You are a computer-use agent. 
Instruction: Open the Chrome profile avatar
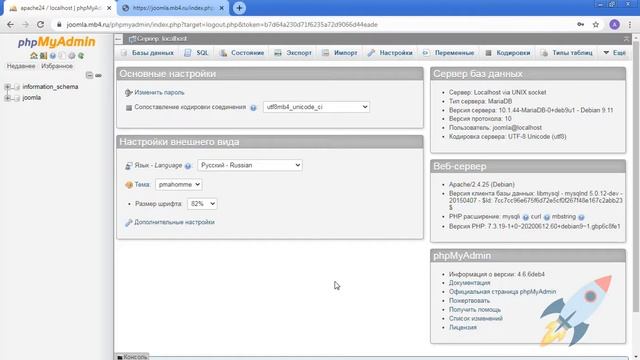(614, 24)
